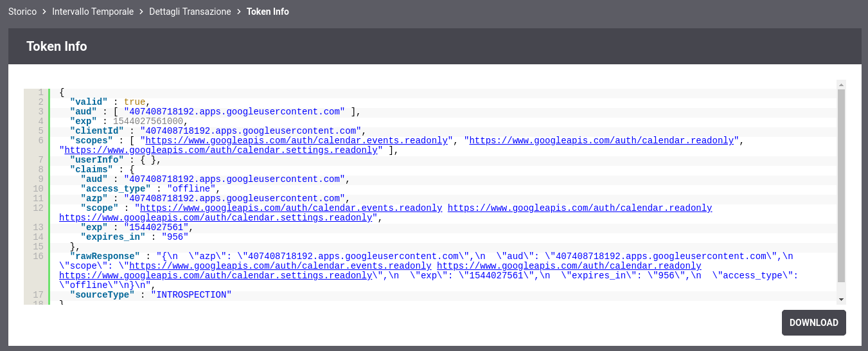The width and height of the screenshot is (868, 351).
Task: Click the scrollbar down arrow
Action: pos(841,300)
